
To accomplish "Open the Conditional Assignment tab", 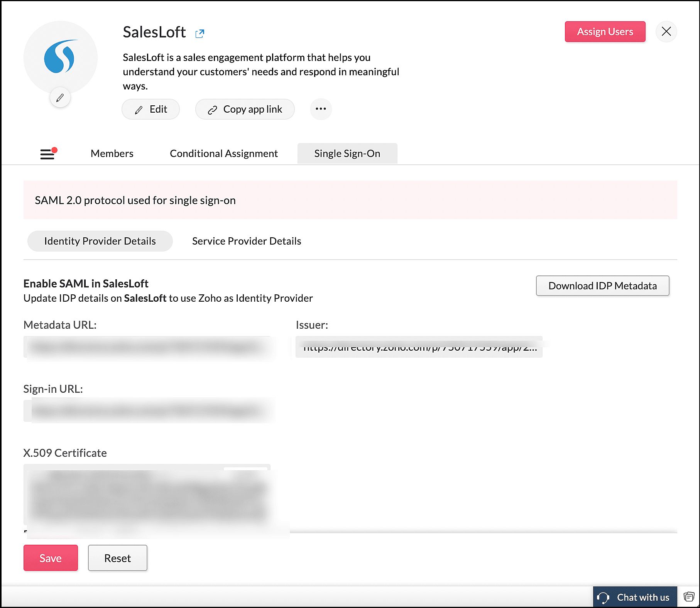I will [x=224, y=154].
